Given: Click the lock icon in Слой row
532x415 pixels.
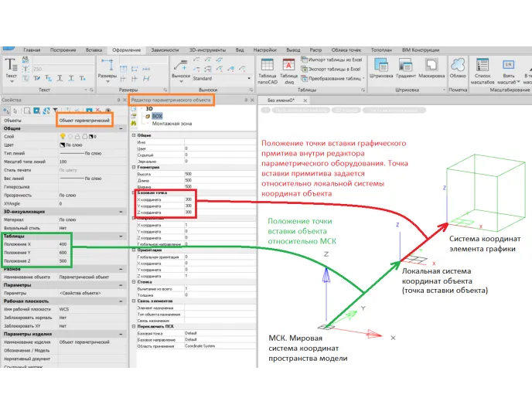Looking at the screenshot, I should click(77, 136).
